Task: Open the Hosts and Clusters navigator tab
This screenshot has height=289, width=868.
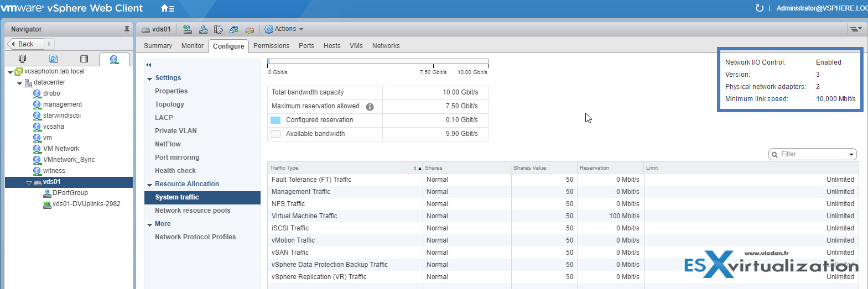Action: tap(22, 59)
